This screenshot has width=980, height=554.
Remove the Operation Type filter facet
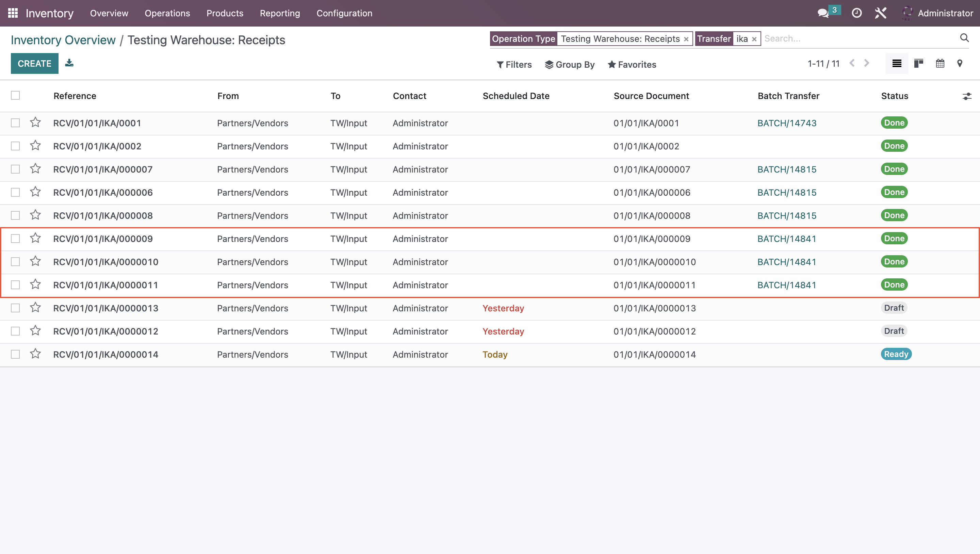(x=686, y=39)
